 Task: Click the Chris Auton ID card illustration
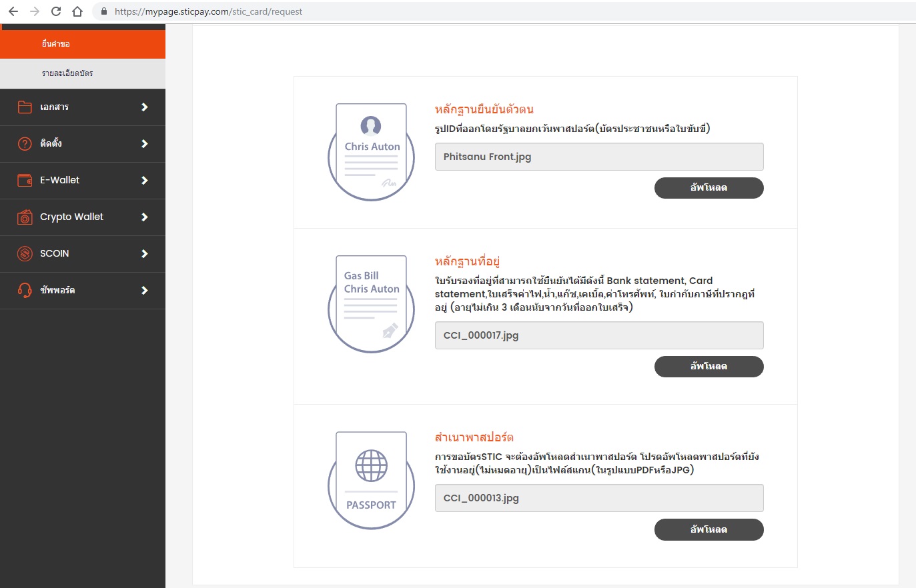click(x=372, y=152)
